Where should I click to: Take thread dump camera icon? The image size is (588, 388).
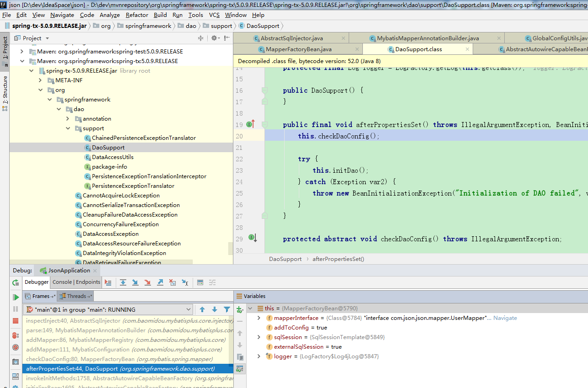coord(16,362)
